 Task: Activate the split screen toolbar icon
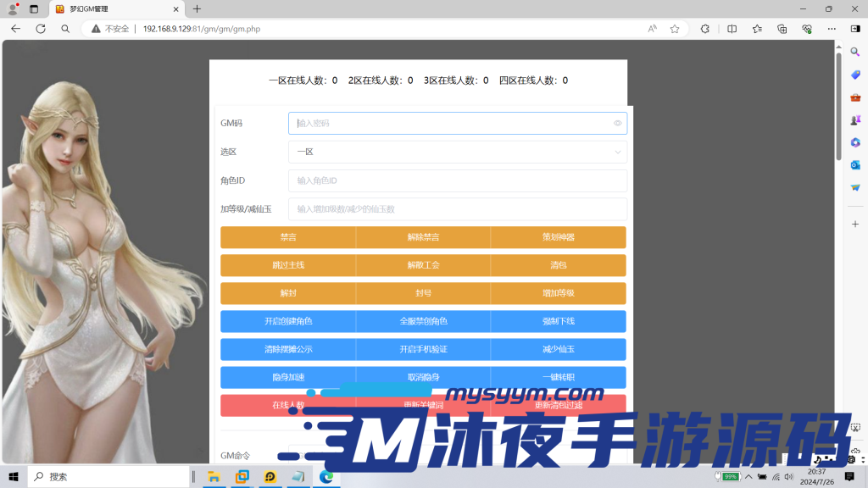pyautogui.click(x=732, y=28)
